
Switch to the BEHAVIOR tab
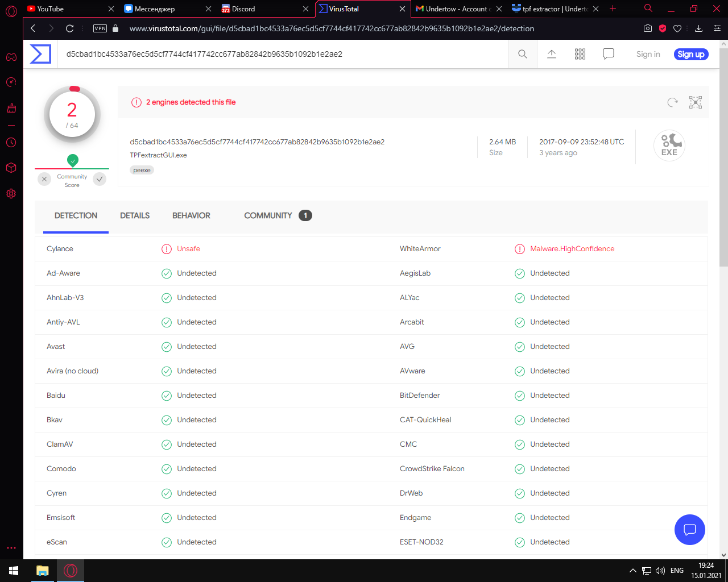coord(191,215)
